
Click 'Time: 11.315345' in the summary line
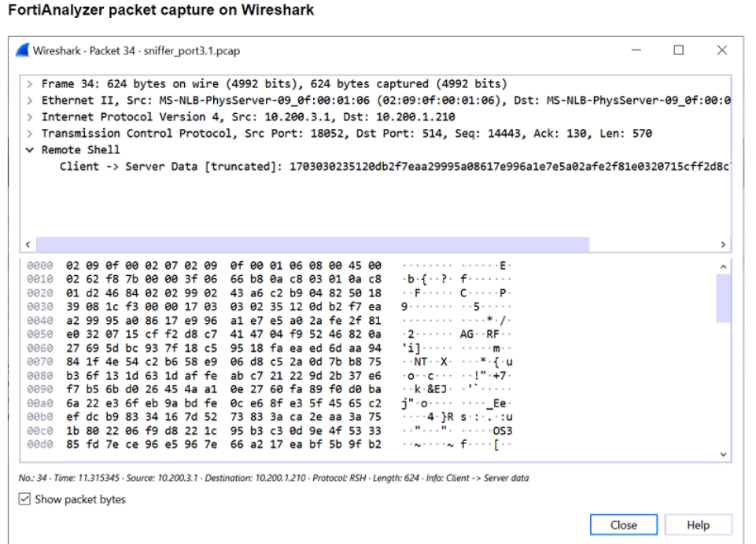tap(87, 478)
